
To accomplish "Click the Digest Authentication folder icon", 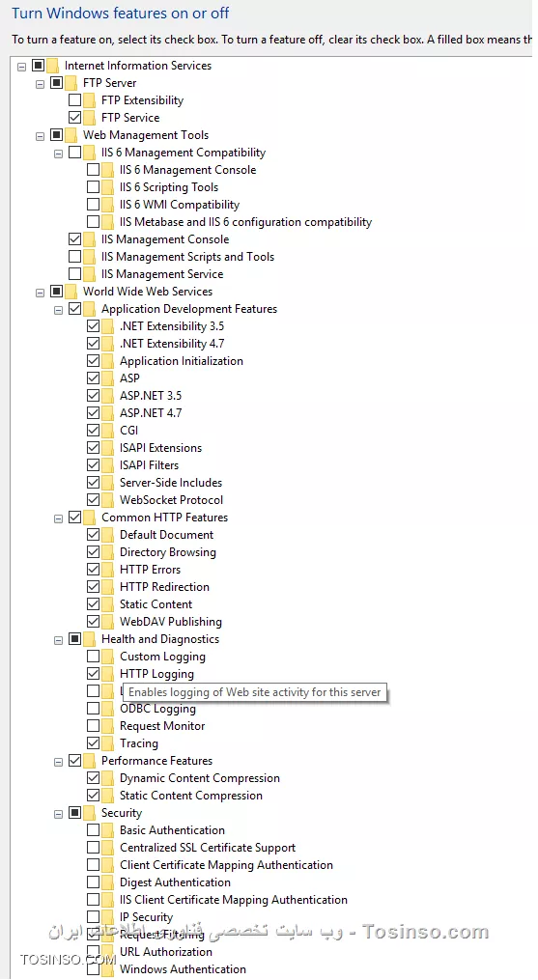I will [x=108, y=882].
